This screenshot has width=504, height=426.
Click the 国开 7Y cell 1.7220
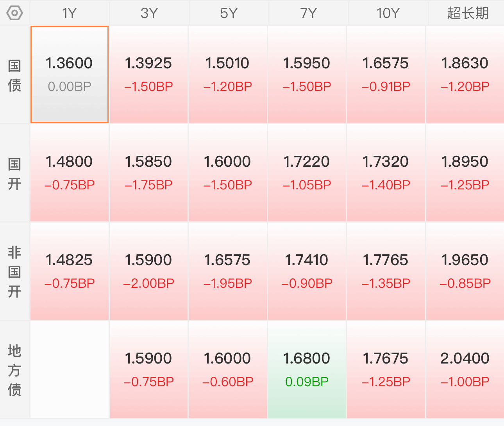pos(307,173)
